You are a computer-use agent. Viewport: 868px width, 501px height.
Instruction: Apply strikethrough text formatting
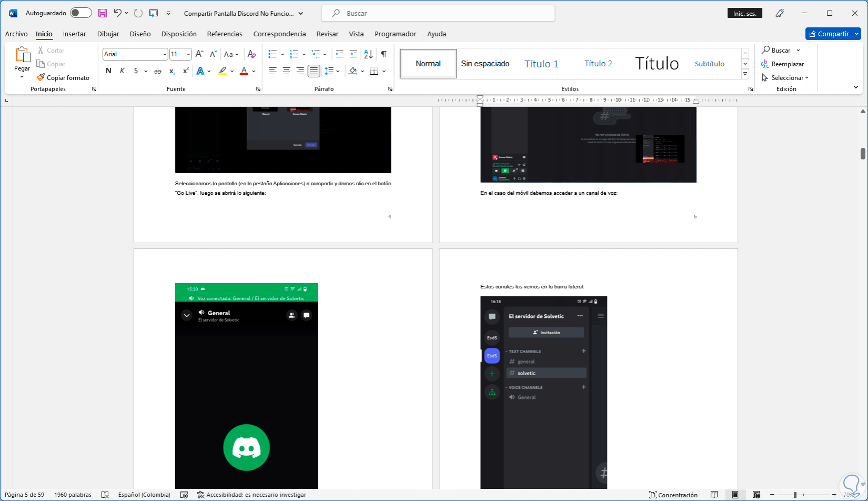click(157, 71)
